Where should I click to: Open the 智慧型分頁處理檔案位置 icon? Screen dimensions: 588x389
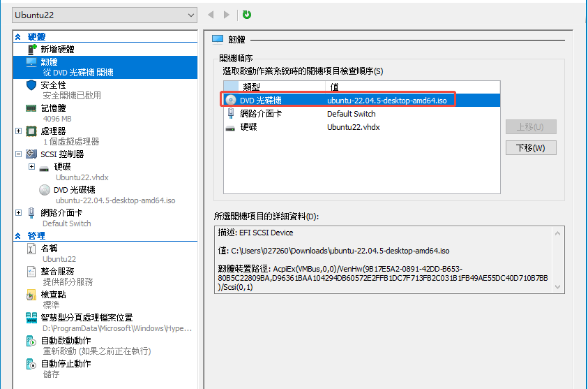pyautogui.click(x=31, y=318)
